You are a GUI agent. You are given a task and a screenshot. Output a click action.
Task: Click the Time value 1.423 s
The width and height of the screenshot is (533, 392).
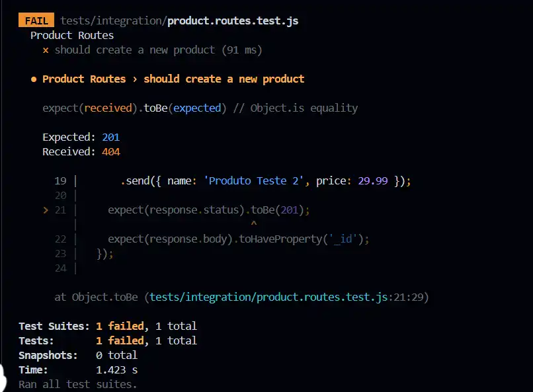tap(117, 370)
